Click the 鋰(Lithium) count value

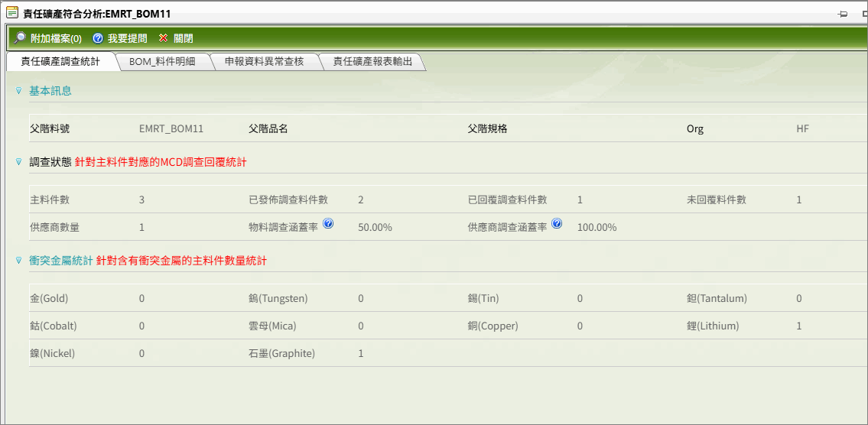tap(799, 326)
